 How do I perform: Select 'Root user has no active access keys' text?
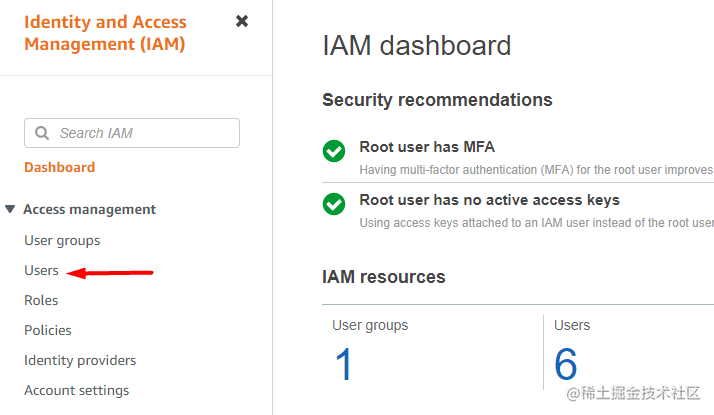pos(489,200)
